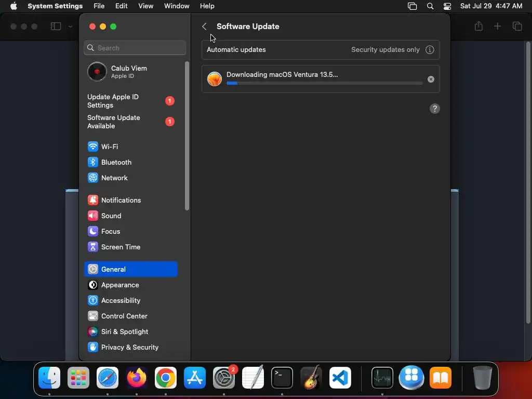Open the File menu
Viewport: 532px width, 399px height.
click(x=99, y=6)
